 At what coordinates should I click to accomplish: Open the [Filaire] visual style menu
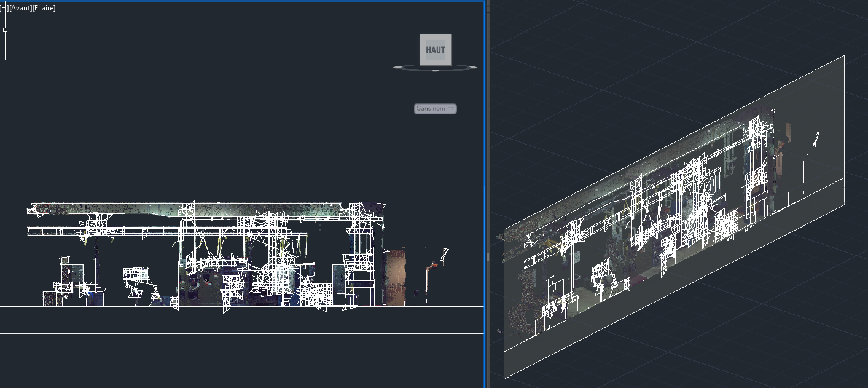click(x=44, y=8)
